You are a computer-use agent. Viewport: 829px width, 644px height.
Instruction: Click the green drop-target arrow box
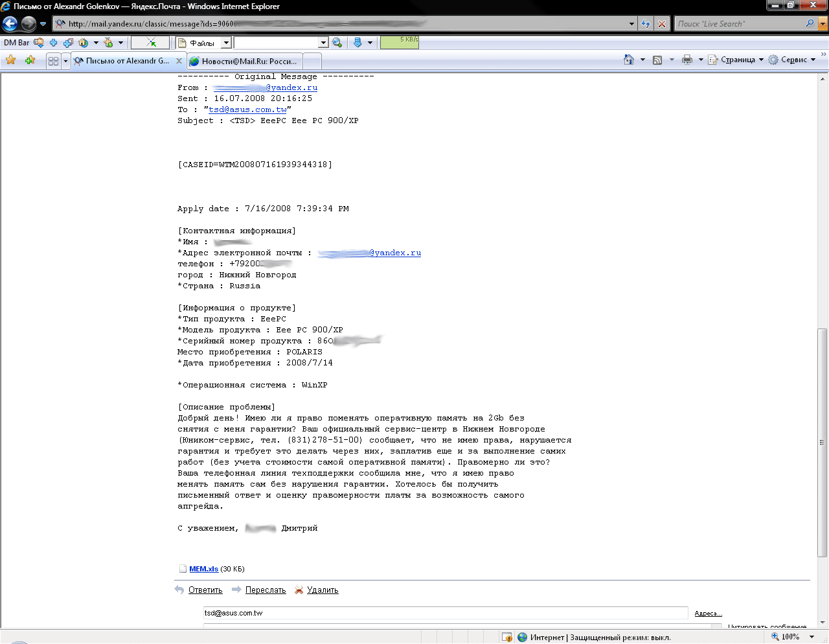[150, 43]
